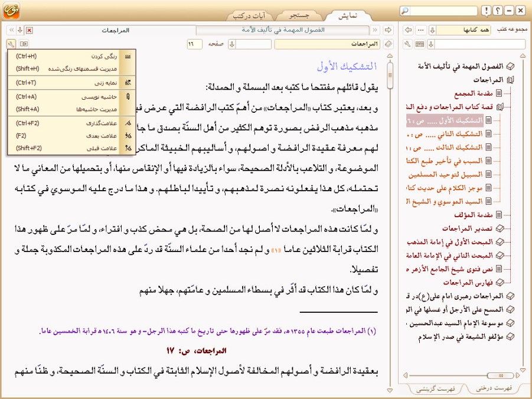Select التشكيك الأول in the tree

pyautogui.click(x=445, y=120)
